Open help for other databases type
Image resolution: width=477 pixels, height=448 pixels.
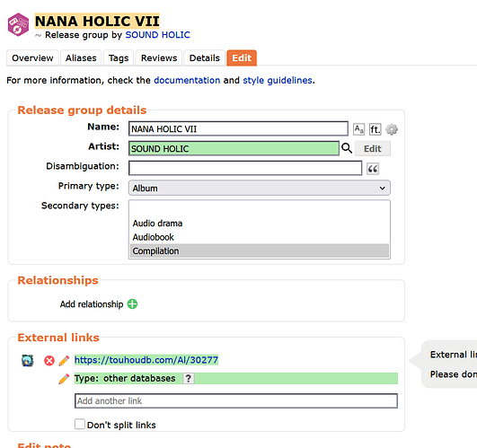point(189,379)
